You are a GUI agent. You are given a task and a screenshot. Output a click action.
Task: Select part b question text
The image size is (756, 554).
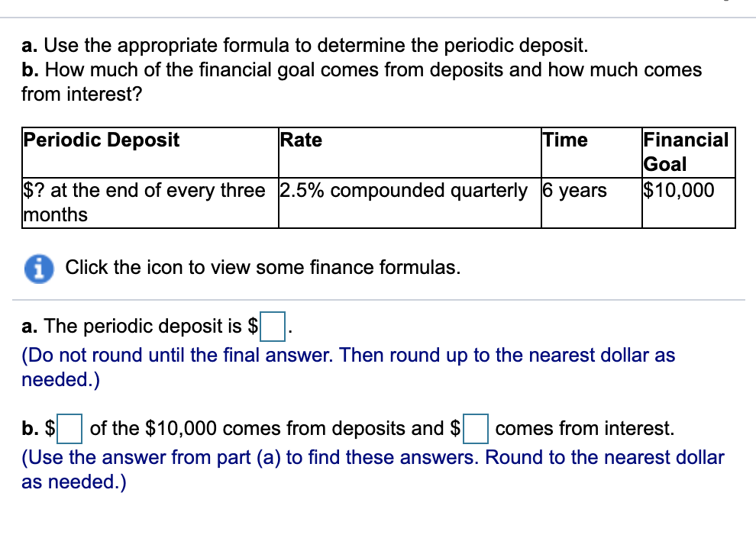coord(359,69)
